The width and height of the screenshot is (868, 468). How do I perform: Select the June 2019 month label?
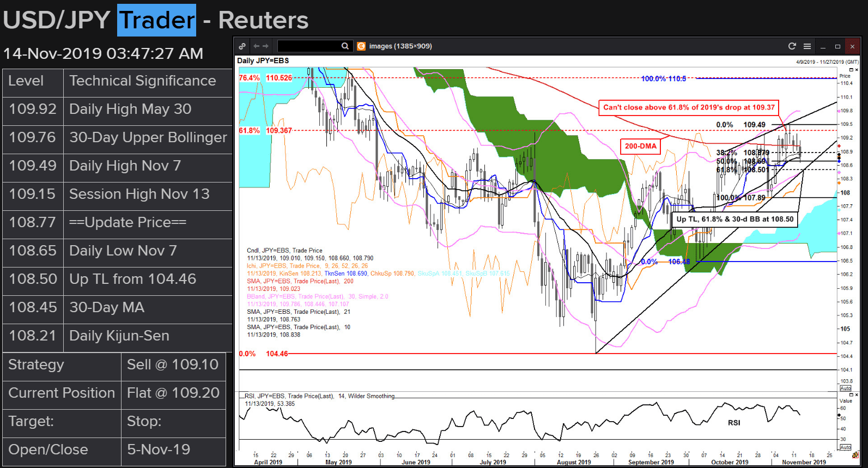pyautogui.click(x=416, y=462)
